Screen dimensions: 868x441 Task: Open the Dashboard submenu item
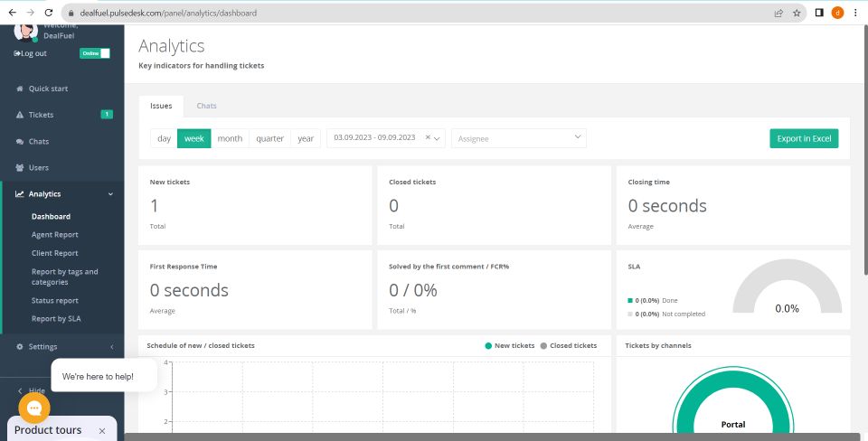coord(51,216)
